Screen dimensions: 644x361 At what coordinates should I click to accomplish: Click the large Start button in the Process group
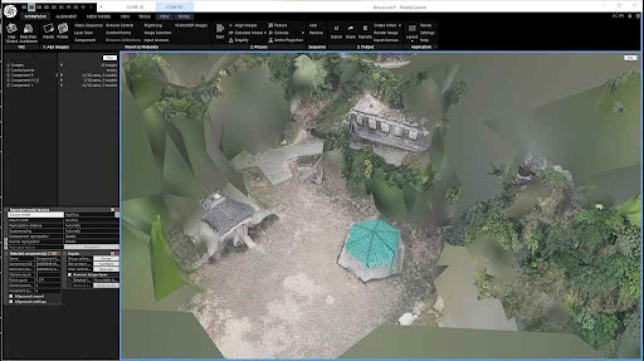[x=220, y=31]
